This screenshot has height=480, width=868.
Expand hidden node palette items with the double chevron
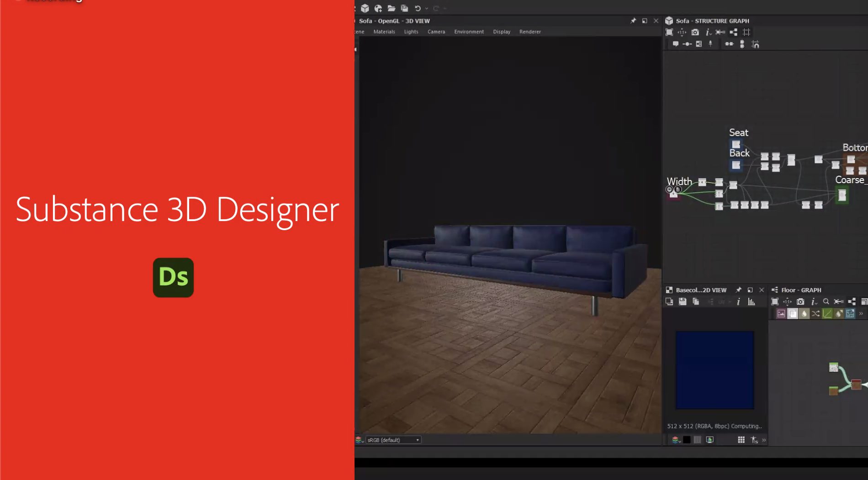point(861,313)
